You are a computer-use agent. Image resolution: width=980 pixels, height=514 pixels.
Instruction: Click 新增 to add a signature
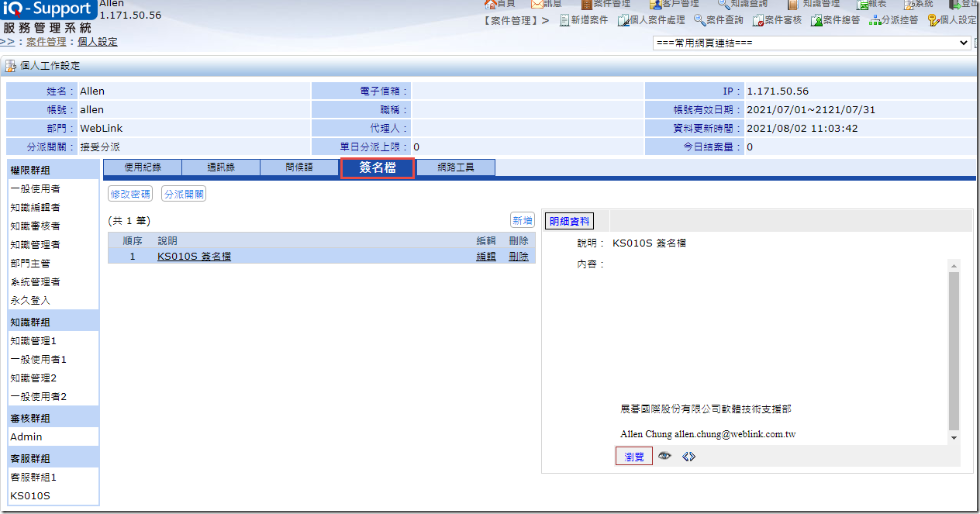(x=523, y=221)
